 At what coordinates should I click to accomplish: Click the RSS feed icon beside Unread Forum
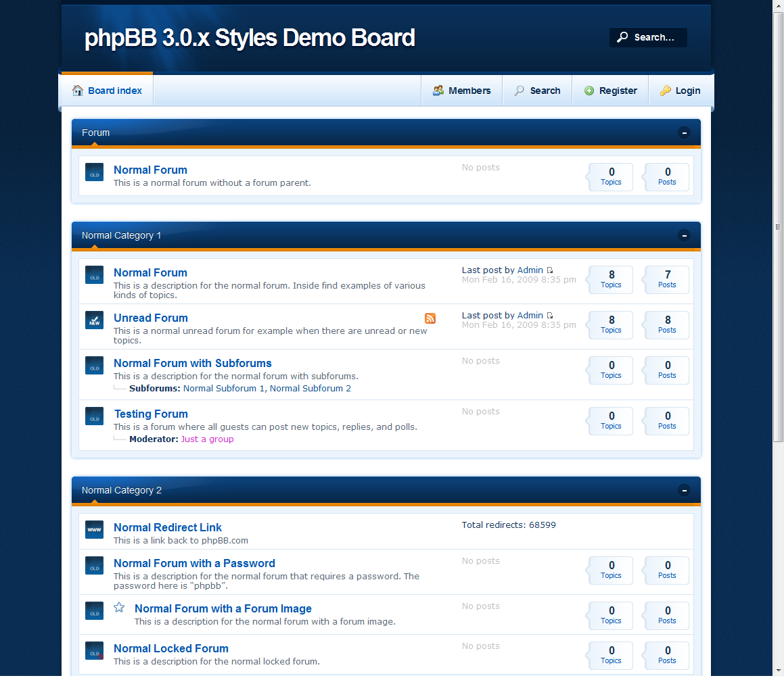point(430,318)
